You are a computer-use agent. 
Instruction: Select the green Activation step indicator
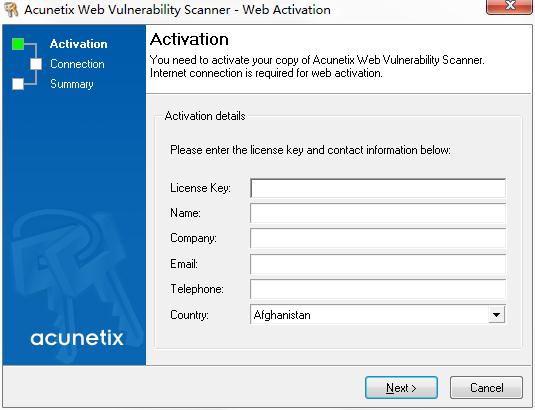[x=18, y=44]
